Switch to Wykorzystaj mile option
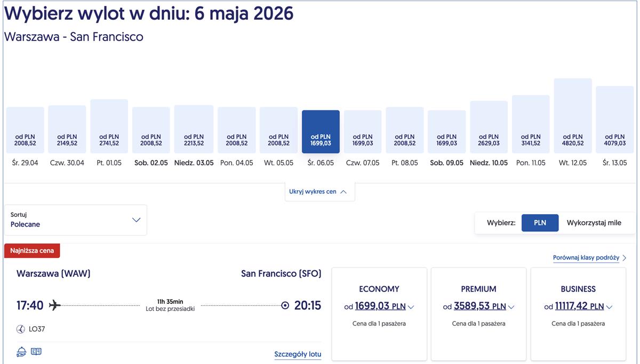This screenshot has height=364, width=640. [594, 223]
